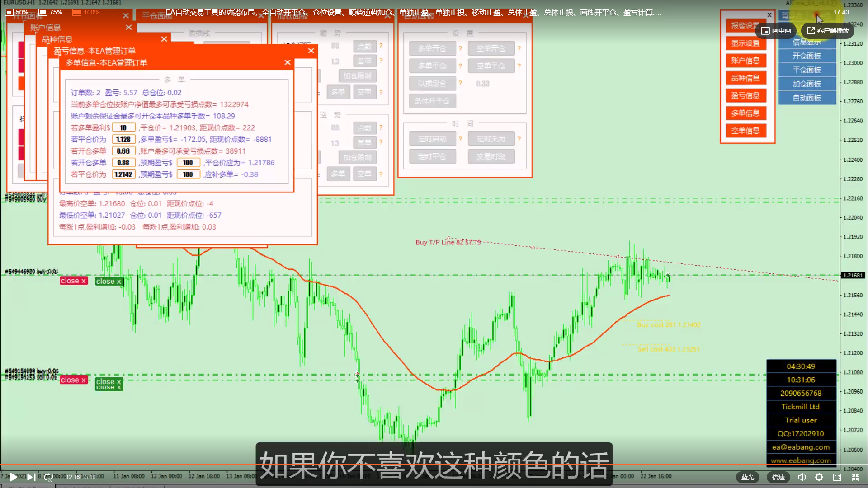Toggle 定时启动 timer start

click(x=432, y=139)
